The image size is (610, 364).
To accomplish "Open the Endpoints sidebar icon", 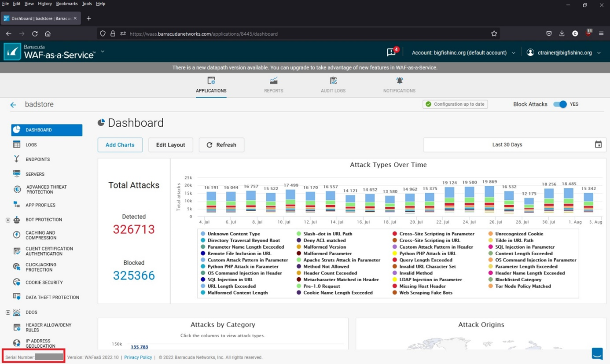I will coord(17,159).
